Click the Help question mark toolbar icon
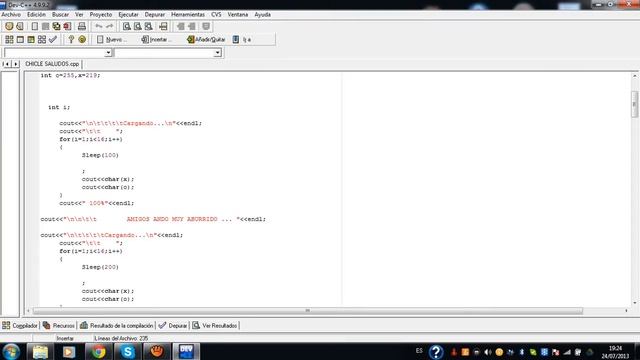 pyautogui.click(x=71, y=39)
